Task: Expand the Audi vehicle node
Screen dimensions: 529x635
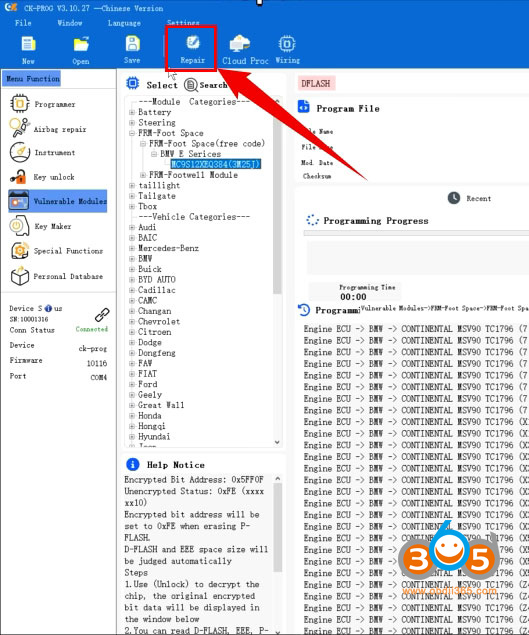Action: click(132, 227)
